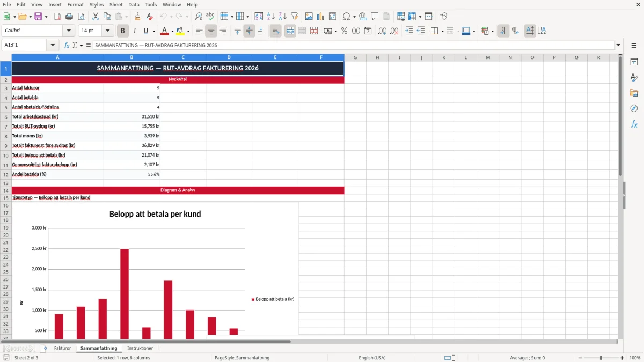This screenshot has width=644, height=362.
Task: Open Find and Replace
Action: [x=199, y=17]
